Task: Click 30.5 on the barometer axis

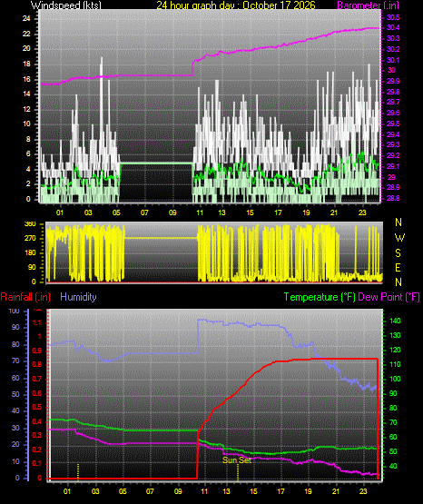Action: tap(393, 17)
